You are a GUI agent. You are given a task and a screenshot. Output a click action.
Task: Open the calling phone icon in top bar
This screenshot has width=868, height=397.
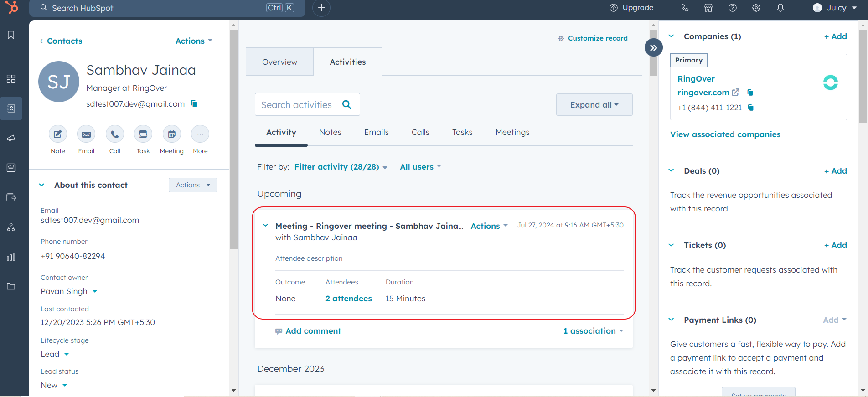(685, 8)
